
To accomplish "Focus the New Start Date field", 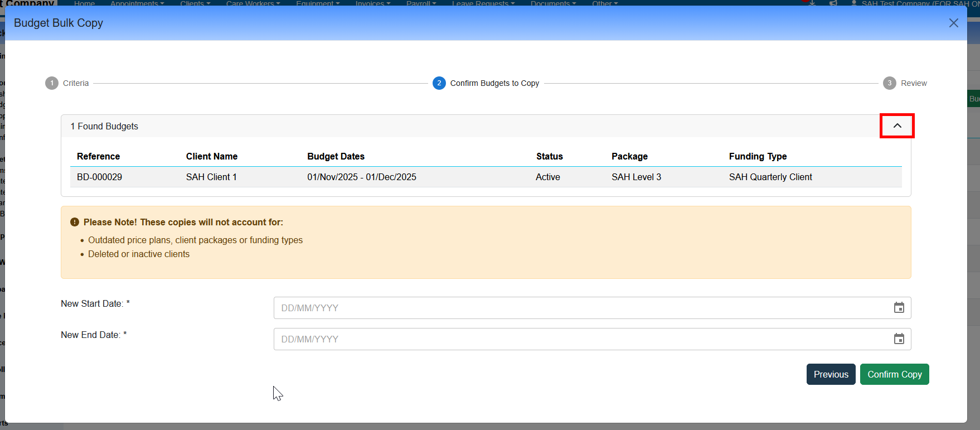I will coord(580,308).
